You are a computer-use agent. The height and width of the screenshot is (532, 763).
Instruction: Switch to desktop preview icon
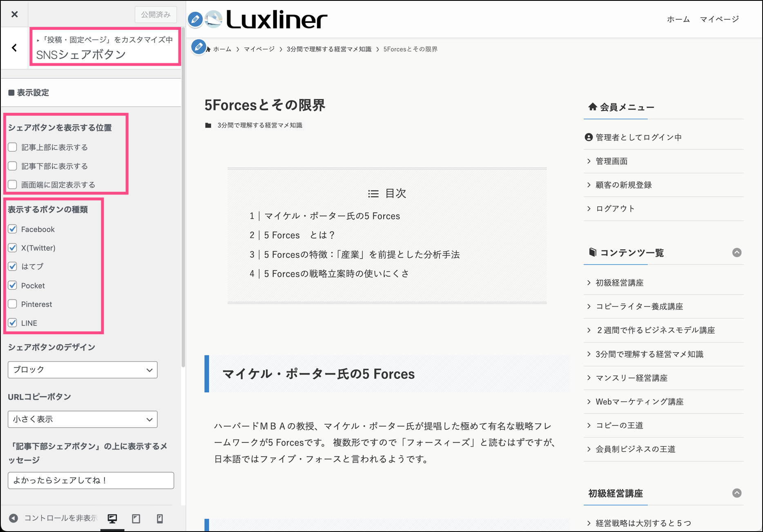pos(112,519)
